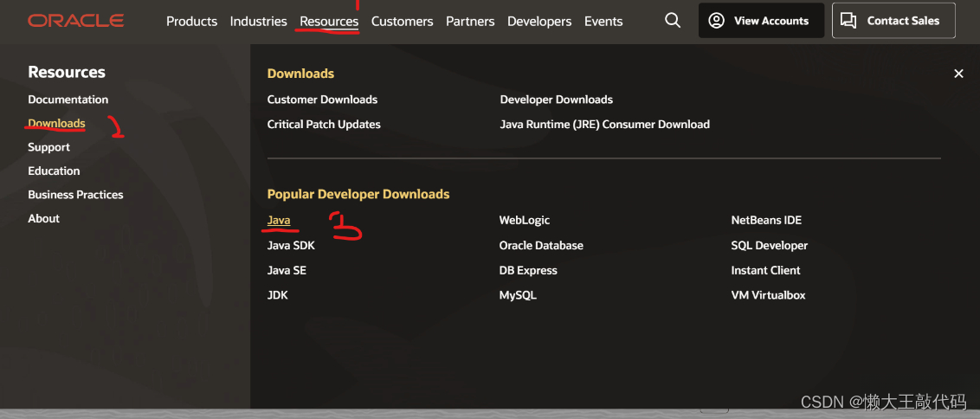980x419 pixels.
Task: Open the Developers menu
Action: (539, 22)
